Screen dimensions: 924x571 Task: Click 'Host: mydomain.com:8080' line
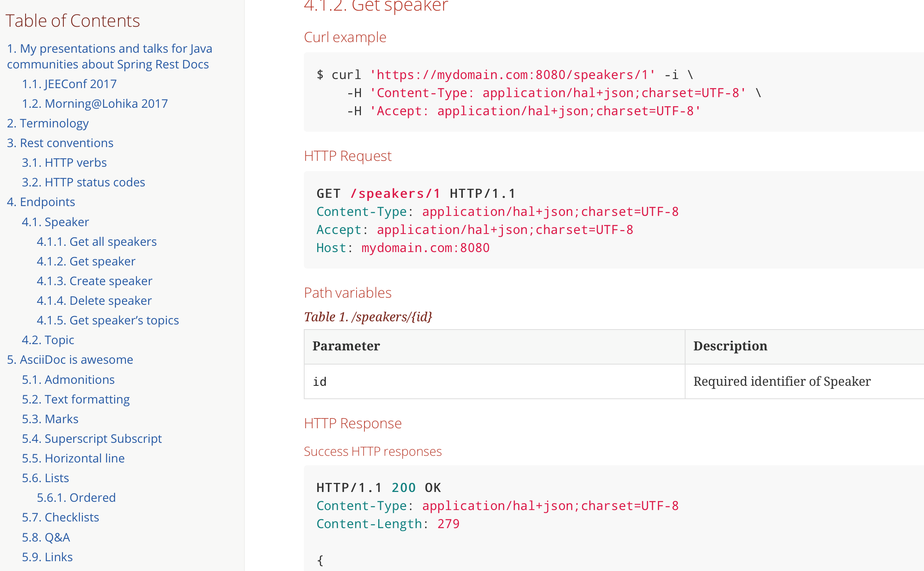pyautogui.click(x=403, y=248)
